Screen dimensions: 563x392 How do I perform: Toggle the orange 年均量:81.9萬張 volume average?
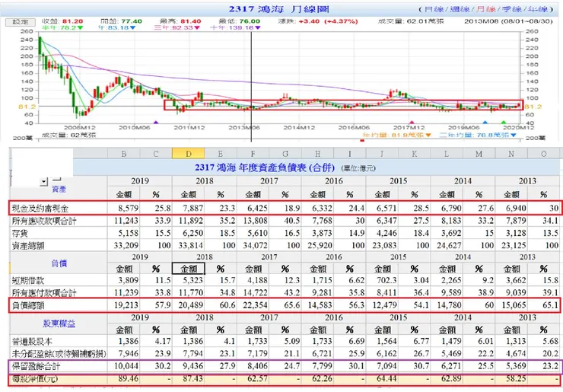[396, 135]
